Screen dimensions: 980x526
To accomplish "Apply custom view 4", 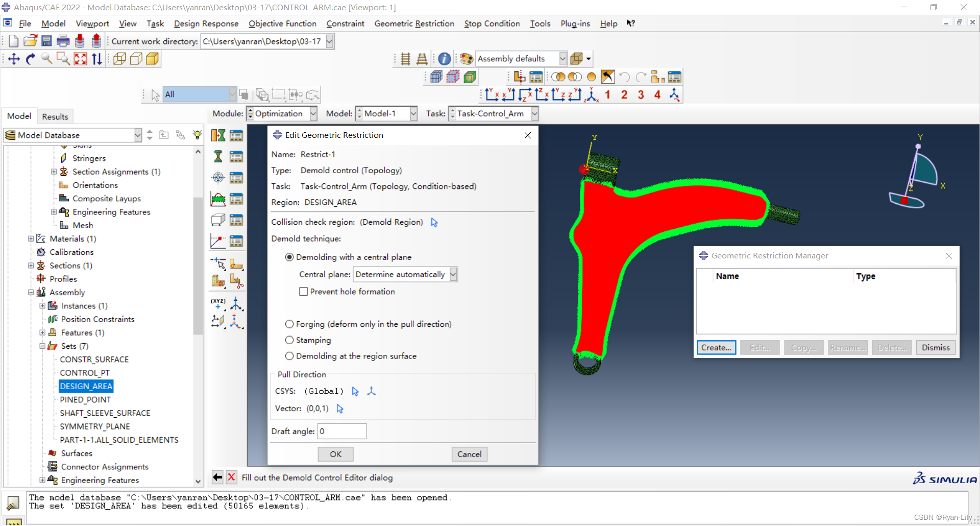I will pos(657,94).
